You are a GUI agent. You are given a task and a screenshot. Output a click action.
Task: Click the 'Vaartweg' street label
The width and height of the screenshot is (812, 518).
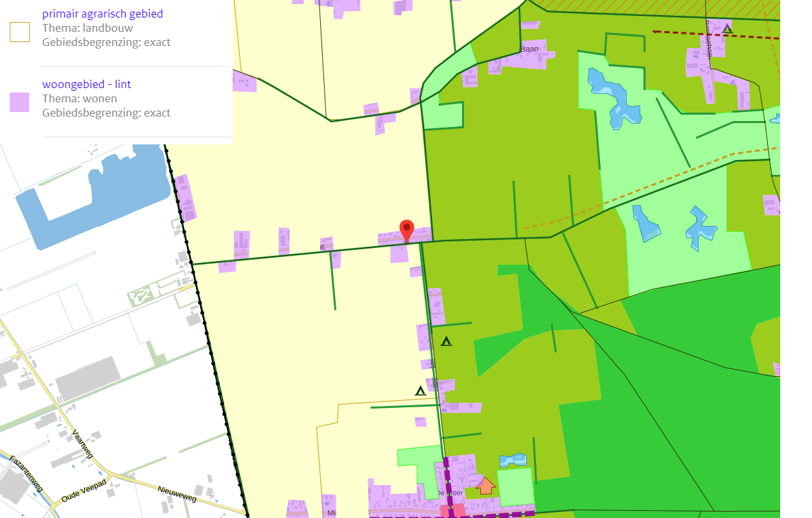click(83, 444)
